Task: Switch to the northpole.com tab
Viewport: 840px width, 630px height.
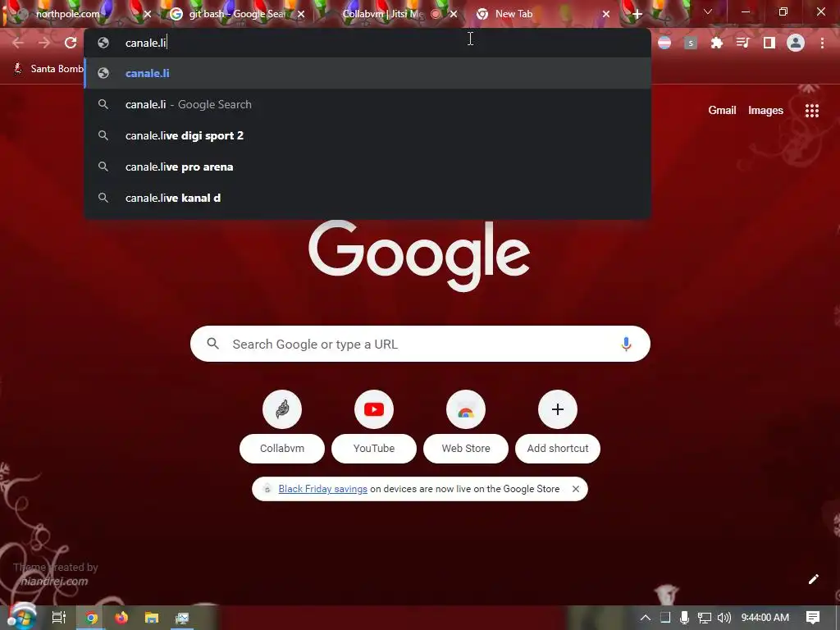Action: point(67,14)
